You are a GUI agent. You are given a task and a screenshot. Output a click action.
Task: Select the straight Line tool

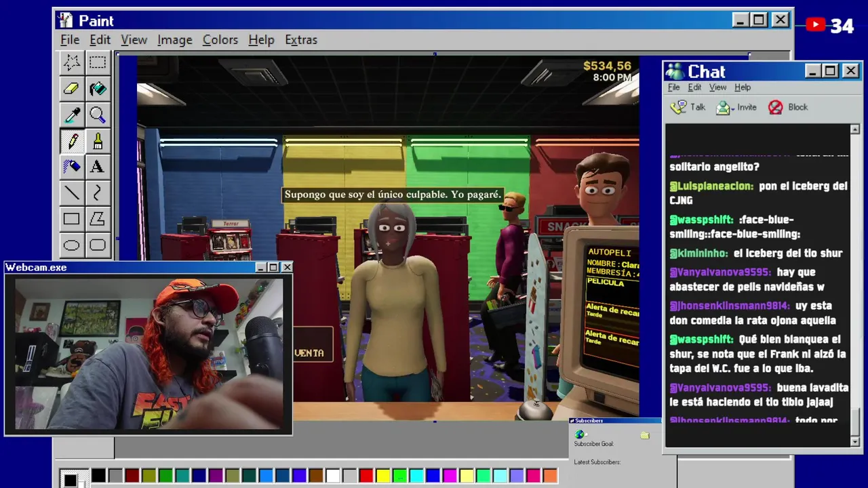(72, 193)
